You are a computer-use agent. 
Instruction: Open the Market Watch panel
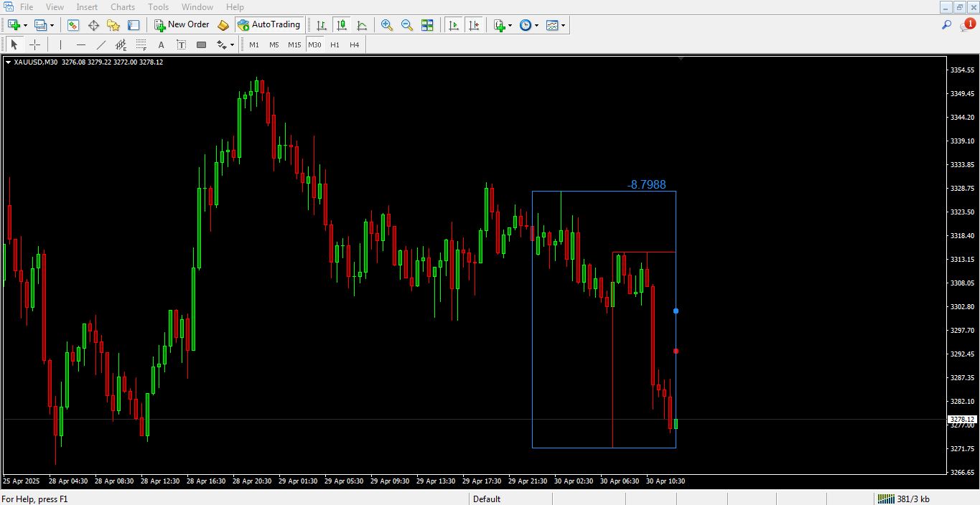pos(73,25)
